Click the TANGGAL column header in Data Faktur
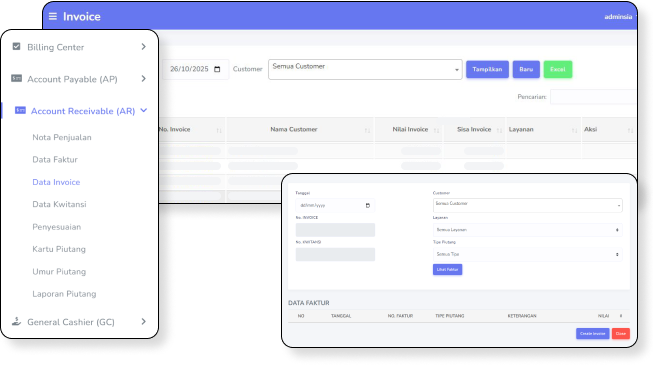The width and height of the screenshot is (653, 379). click(341, 316)
